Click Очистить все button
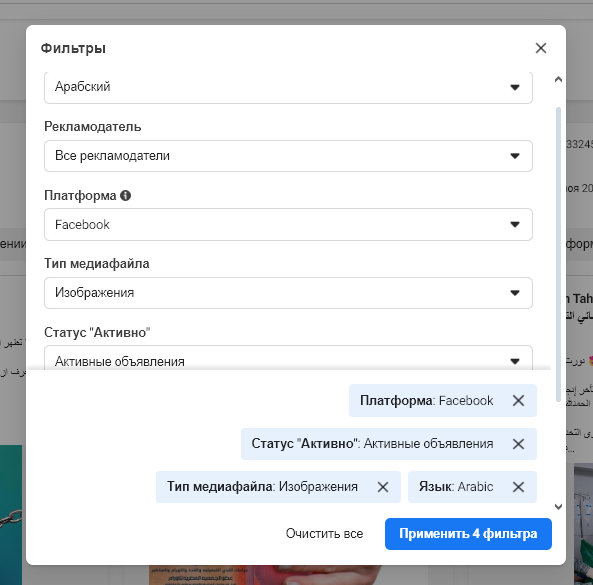The image size is (593, 585). 324,534
